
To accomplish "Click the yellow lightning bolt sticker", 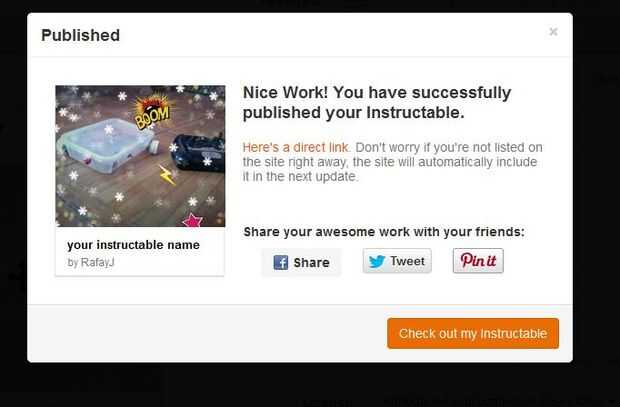I will pos(166,174).
